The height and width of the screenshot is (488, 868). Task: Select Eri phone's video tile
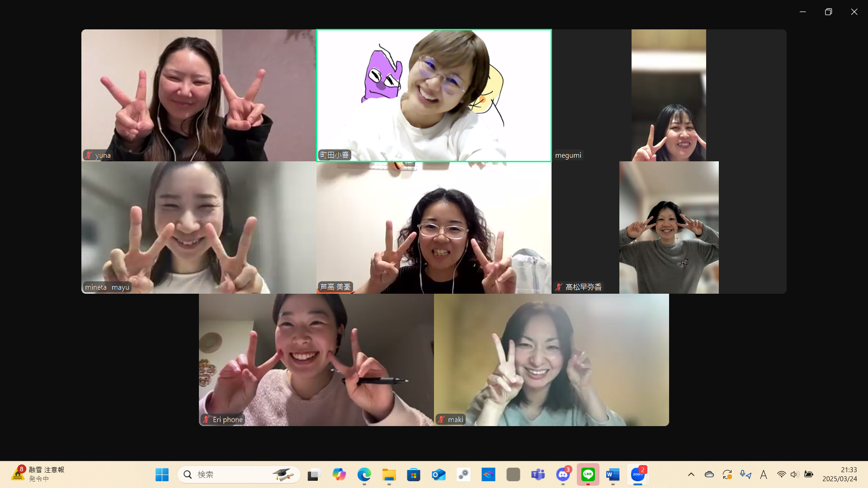(x=316, y=360)
